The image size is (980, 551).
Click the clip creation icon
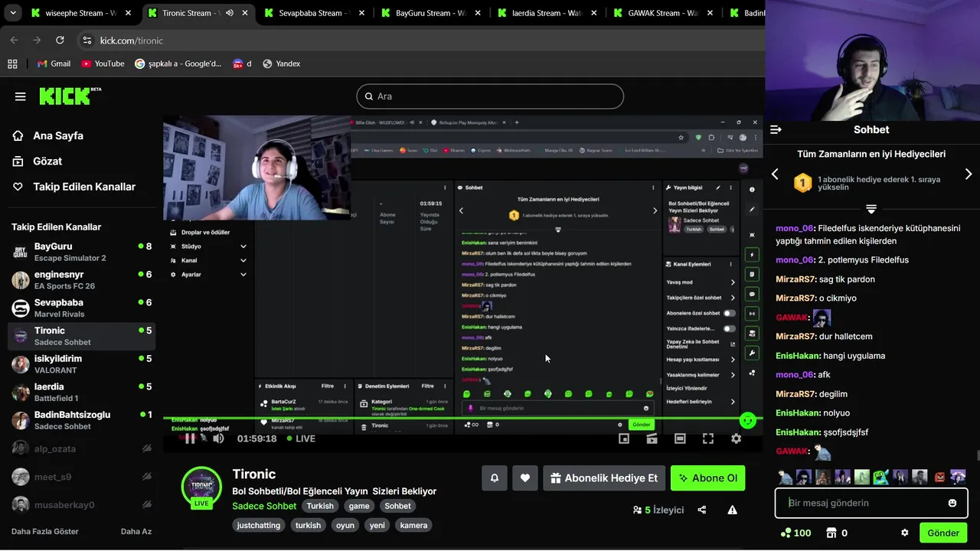(x=652, y=439)
